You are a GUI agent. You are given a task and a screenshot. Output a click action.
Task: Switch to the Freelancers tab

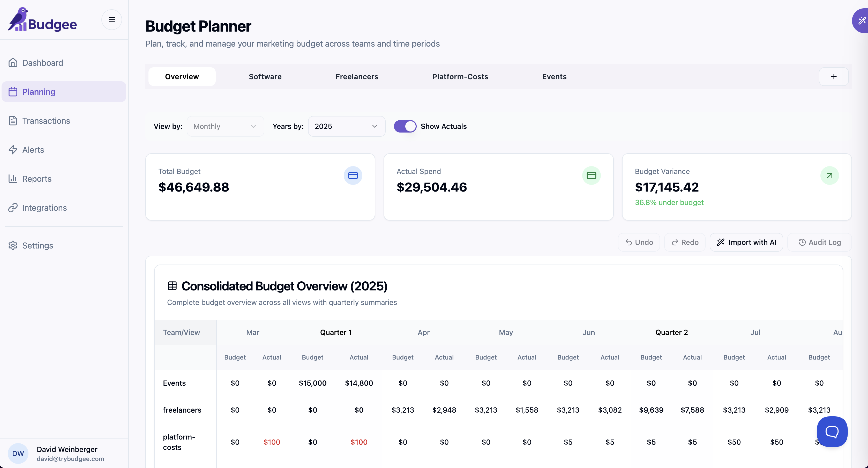click(356, 77)
